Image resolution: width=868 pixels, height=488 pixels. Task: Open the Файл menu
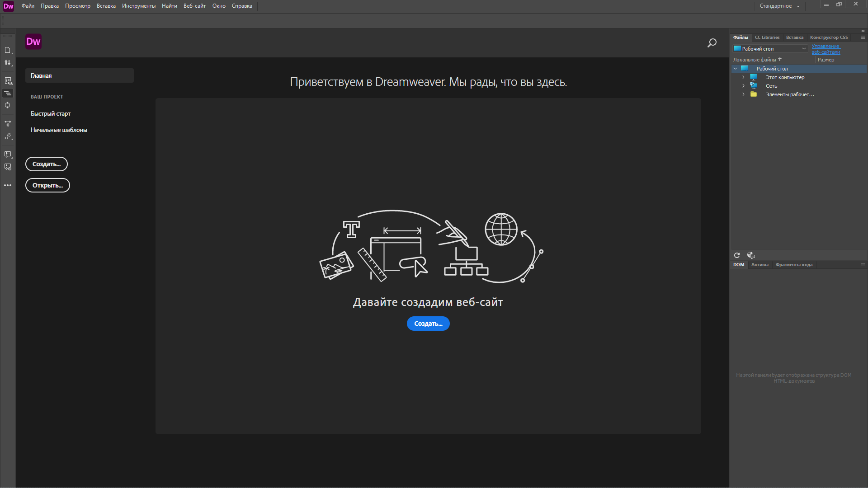[28, 6]
